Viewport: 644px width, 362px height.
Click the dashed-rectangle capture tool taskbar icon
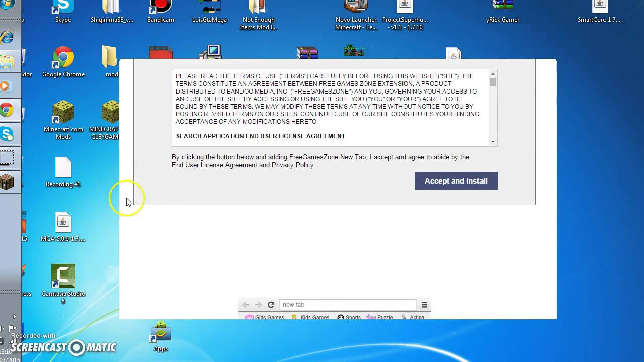pos(7,158)
